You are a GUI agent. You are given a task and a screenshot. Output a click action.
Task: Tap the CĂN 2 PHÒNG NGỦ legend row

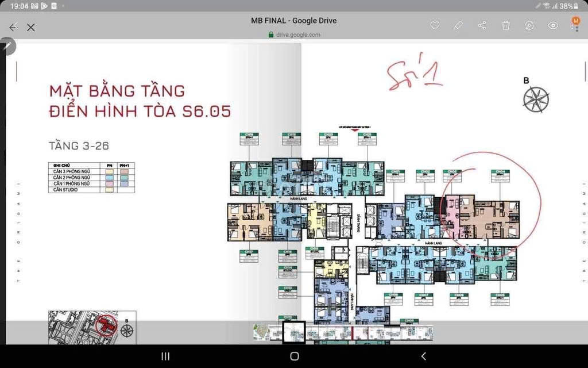pos(91,177)
